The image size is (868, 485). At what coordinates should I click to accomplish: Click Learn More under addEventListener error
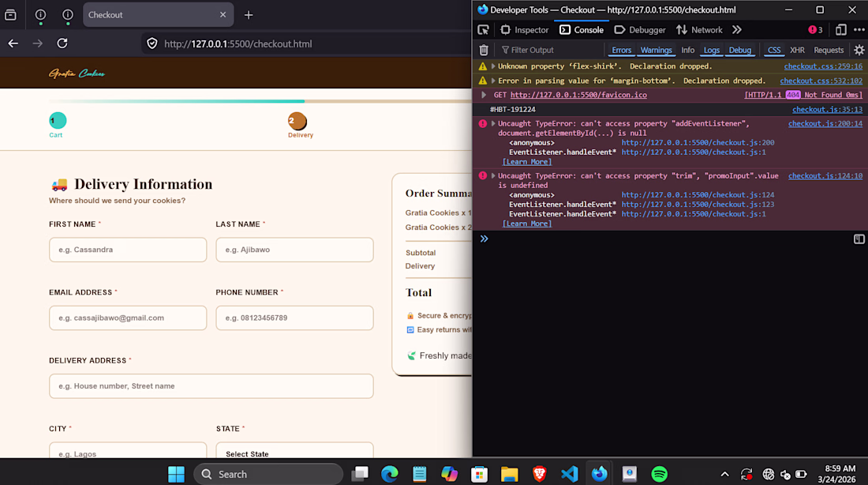526,162
